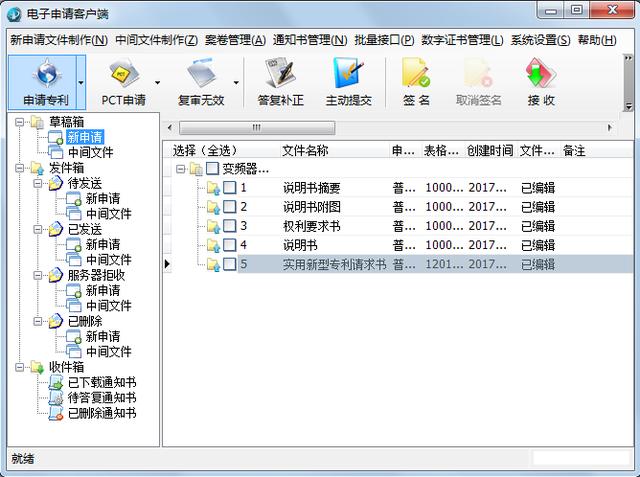Viewport: 640px width, 477px height.
Task: Open the 申请专利 dropdown arrow
Action: coord(81,82)
